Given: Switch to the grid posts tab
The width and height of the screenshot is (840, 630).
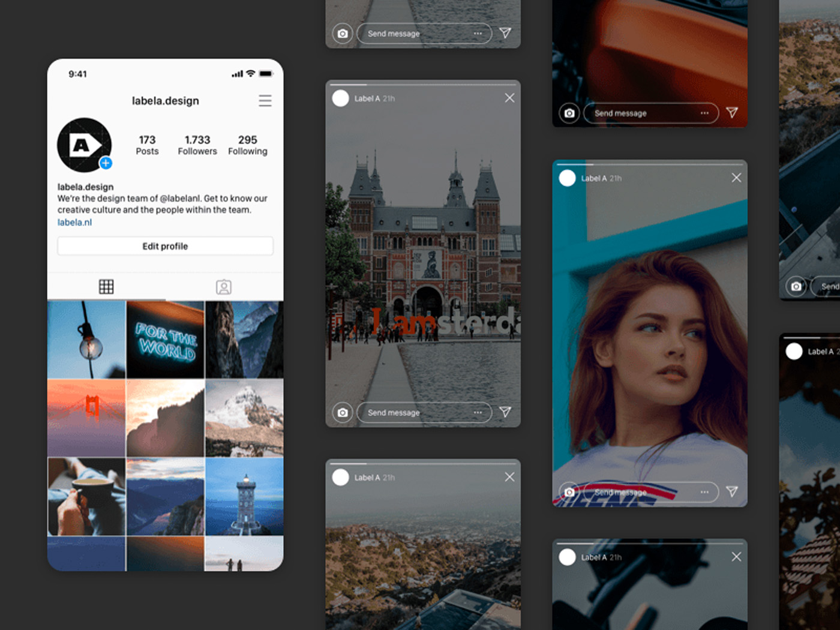Looking at the screenshot, I should tap(106, 287).
